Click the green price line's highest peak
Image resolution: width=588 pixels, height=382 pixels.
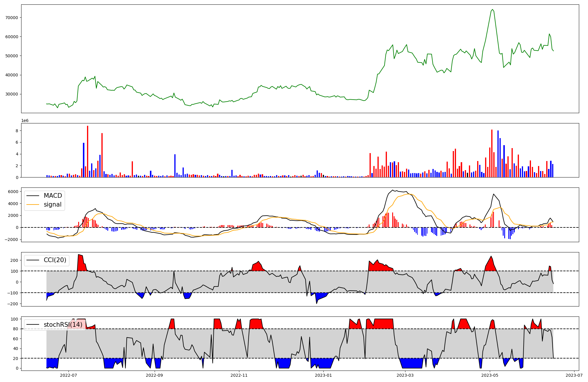click(492, 9)
